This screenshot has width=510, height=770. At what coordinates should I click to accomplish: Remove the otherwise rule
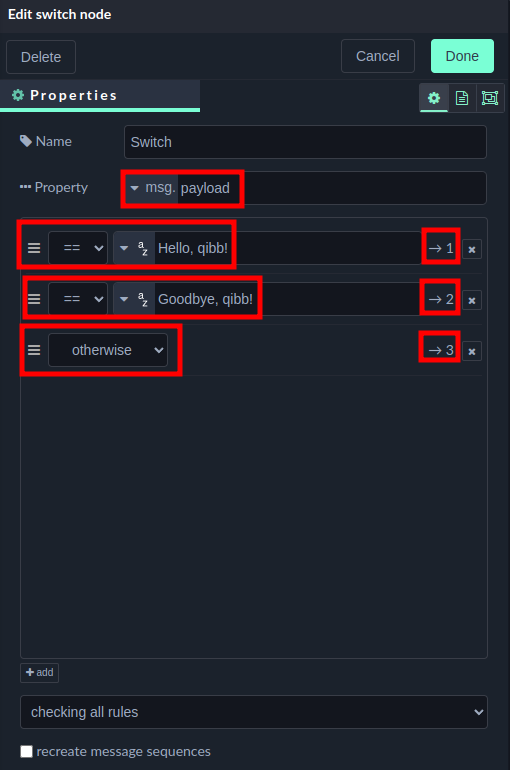point(472,351)
